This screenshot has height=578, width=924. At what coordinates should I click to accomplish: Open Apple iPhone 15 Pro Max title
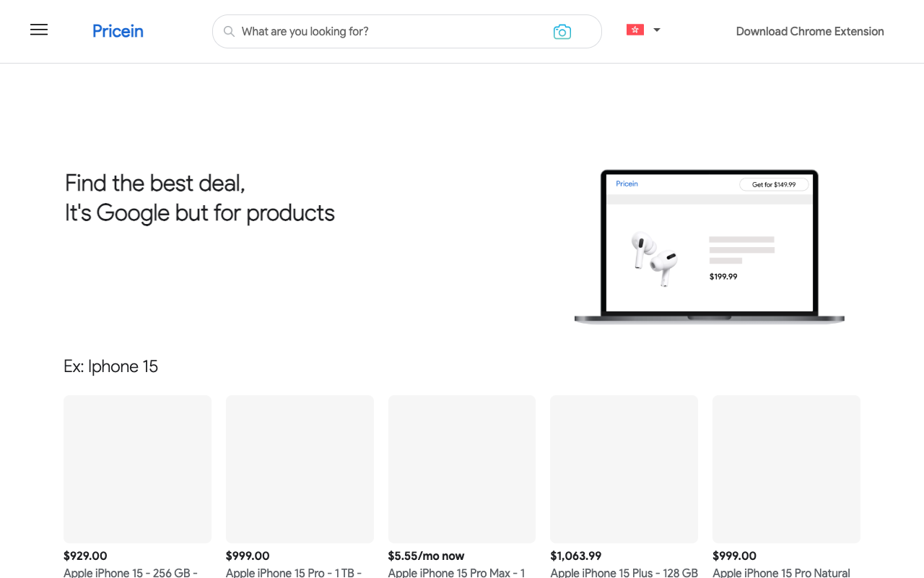457,572
